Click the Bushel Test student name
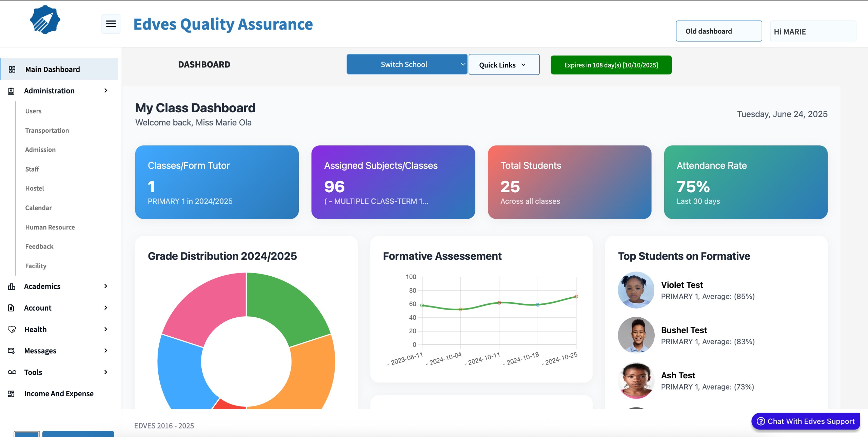Viewport: 868px width, 437px height. click(x=684, y=330)
